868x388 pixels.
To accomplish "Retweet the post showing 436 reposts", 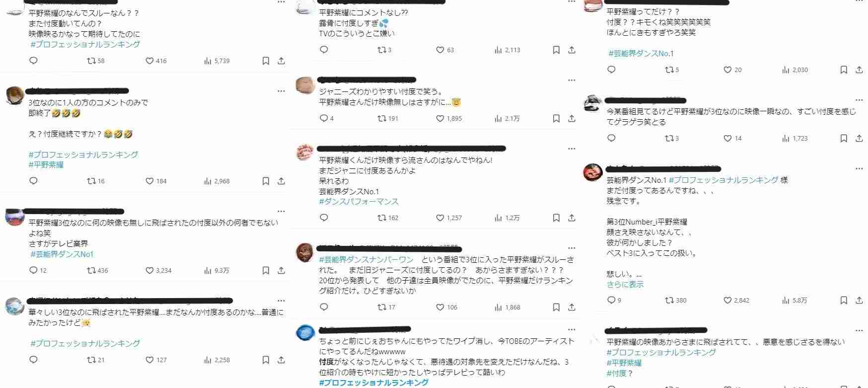I will [x=91, y=270].
